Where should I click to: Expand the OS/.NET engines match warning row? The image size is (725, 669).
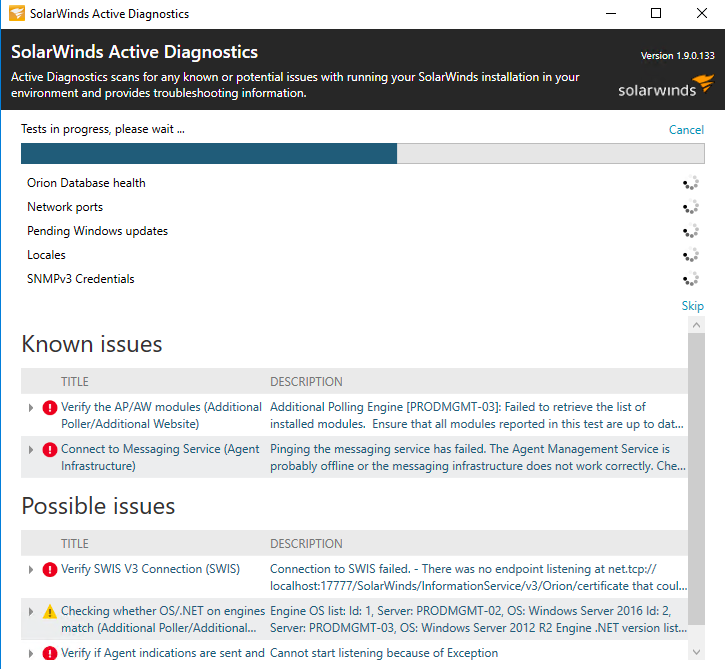(x=31, y=611)
